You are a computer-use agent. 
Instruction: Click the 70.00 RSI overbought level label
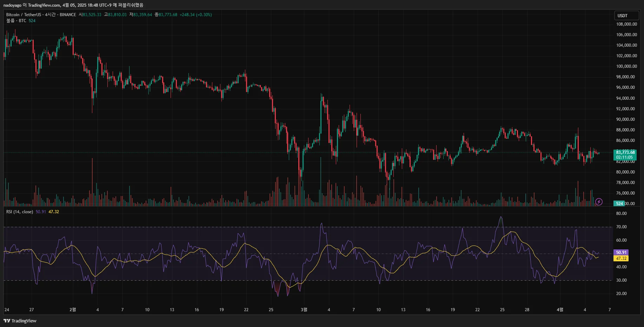coord(621,227)
